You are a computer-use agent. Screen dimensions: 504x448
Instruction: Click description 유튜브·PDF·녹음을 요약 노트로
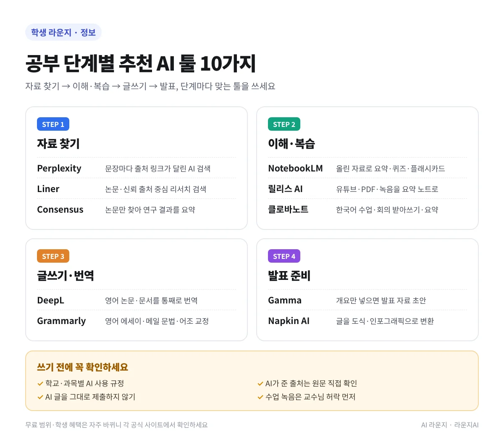pos(387,189)
